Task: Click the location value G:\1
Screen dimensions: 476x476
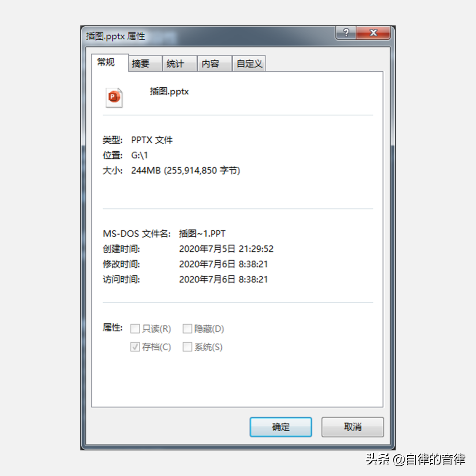Action: 139,155
